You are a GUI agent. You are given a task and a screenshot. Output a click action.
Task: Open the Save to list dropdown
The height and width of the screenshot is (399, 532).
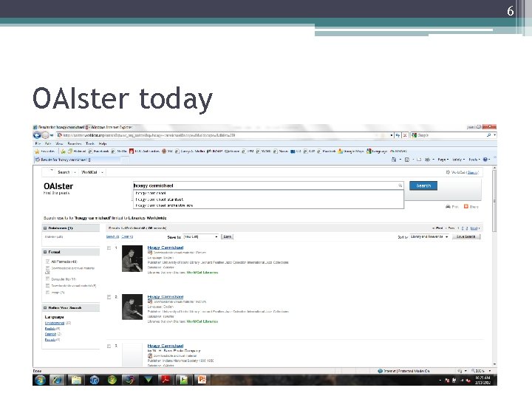click(x=200, y=236)
